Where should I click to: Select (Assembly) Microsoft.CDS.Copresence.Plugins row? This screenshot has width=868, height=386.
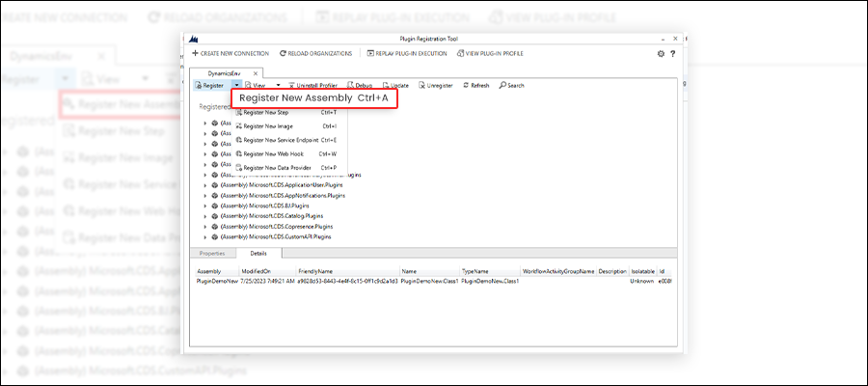[277, 227]
